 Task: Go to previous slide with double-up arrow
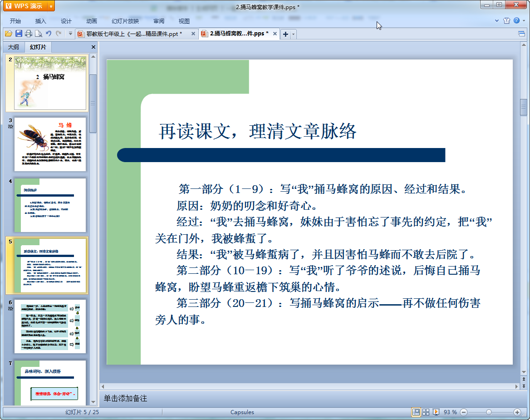click(x=524, y=379)
